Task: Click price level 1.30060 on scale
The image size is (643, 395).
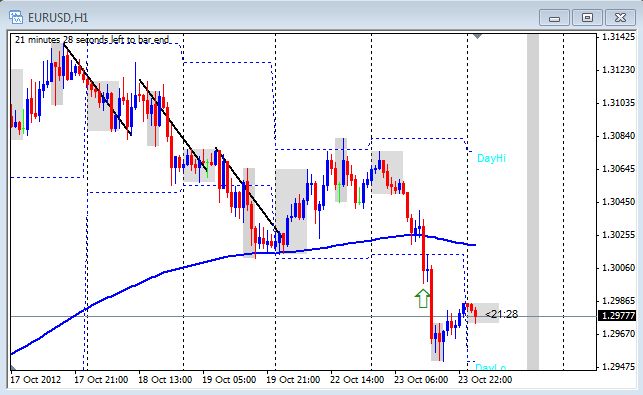Action: click(x=618, y=268)
